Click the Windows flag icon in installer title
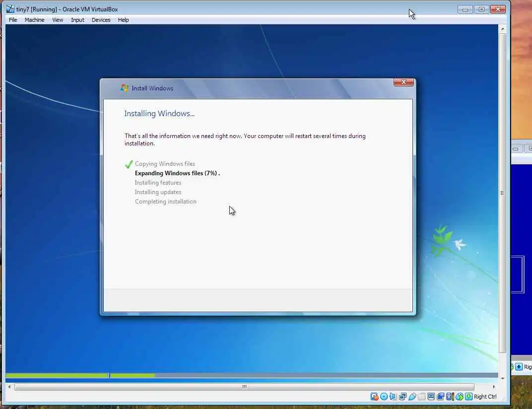 click(124, 88)
